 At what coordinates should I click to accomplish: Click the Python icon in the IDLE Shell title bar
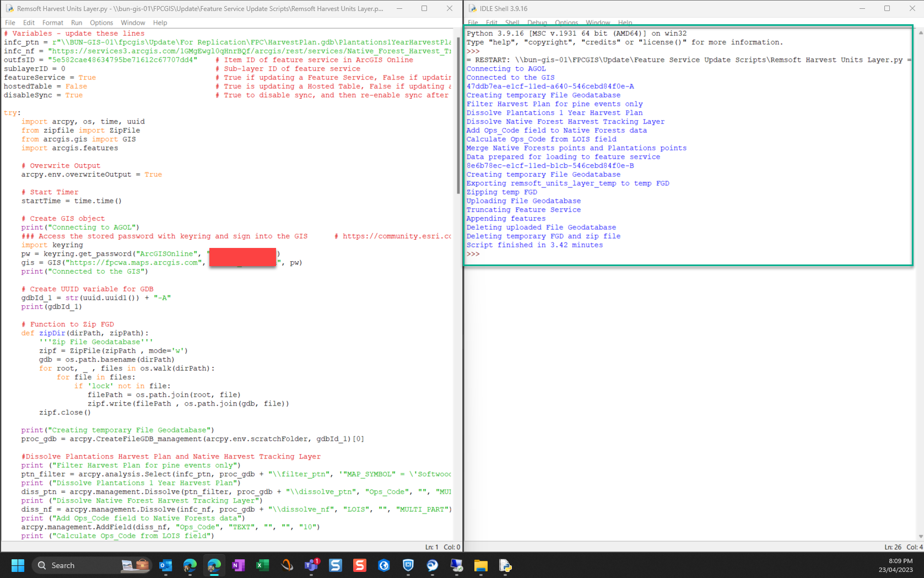pos(473,8)
